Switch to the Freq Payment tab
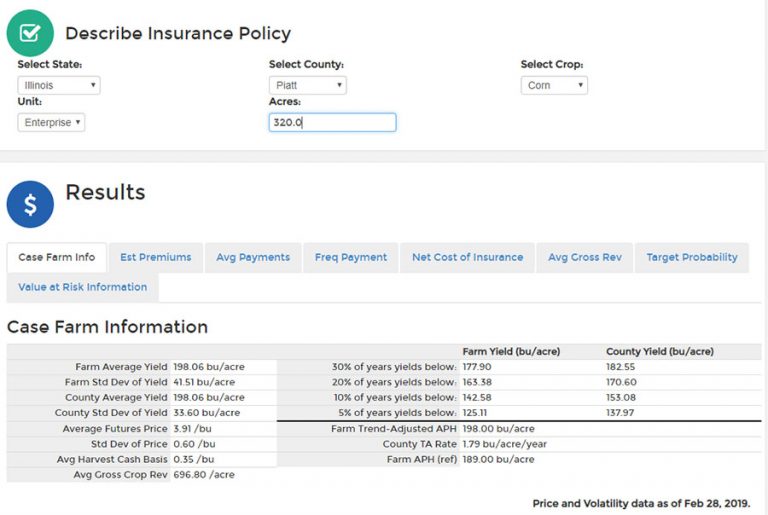Image resolution: width=768 pixels, height=515 pixels. point(351,257)
